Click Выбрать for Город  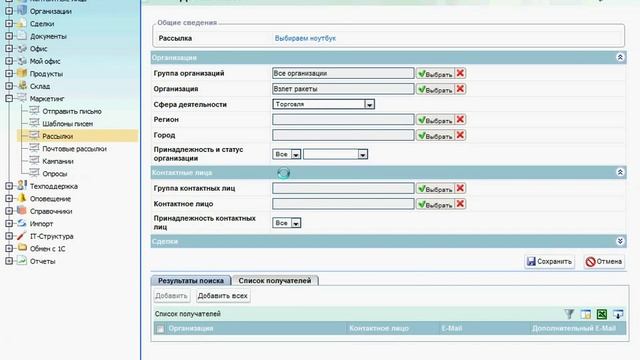tap(435, 136)
